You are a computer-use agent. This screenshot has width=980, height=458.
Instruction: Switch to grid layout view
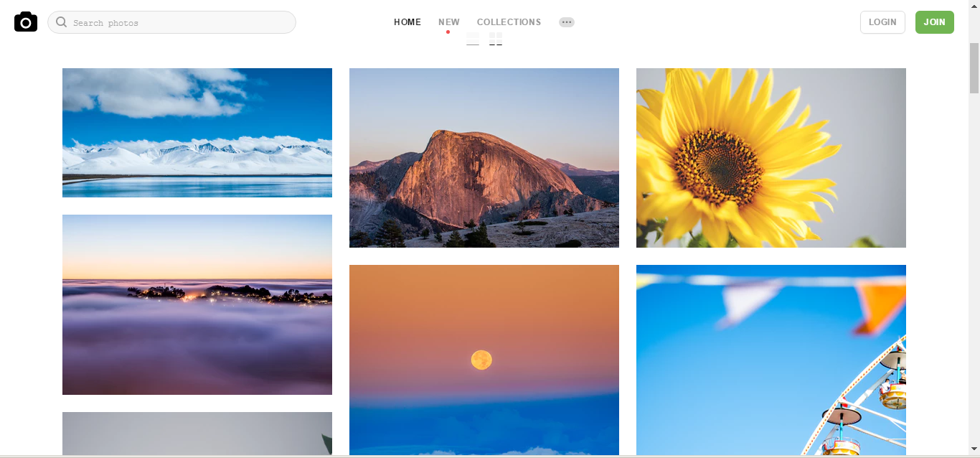(x=496, y=39)
